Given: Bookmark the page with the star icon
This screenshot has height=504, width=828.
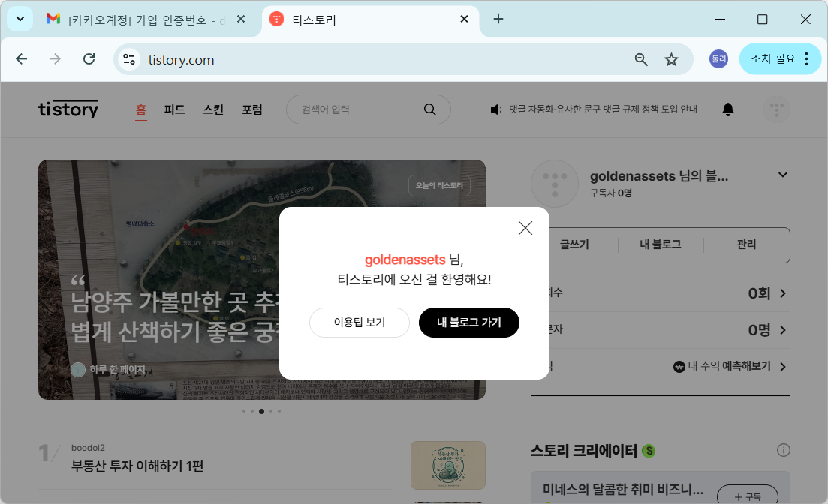Looking at the screenshot, I should (x=671, y=59).
